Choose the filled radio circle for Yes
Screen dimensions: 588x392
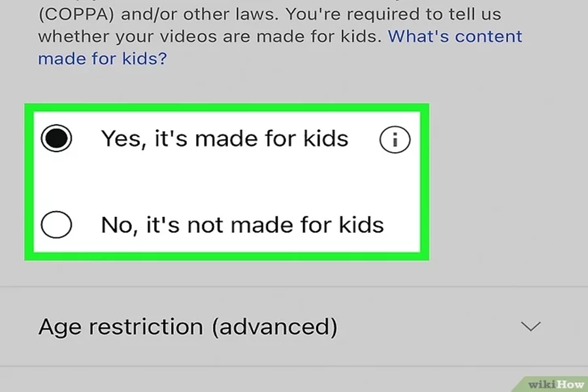[x=56, y=138]
